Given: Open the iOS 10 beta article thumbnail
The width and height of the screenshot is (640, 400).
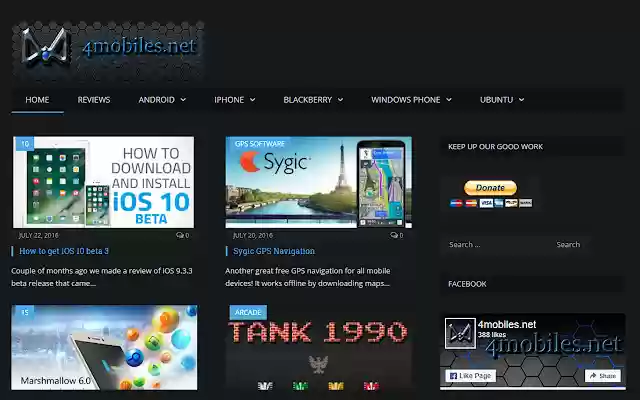Looking at the screenshot, I should click(x=104, y=182).
